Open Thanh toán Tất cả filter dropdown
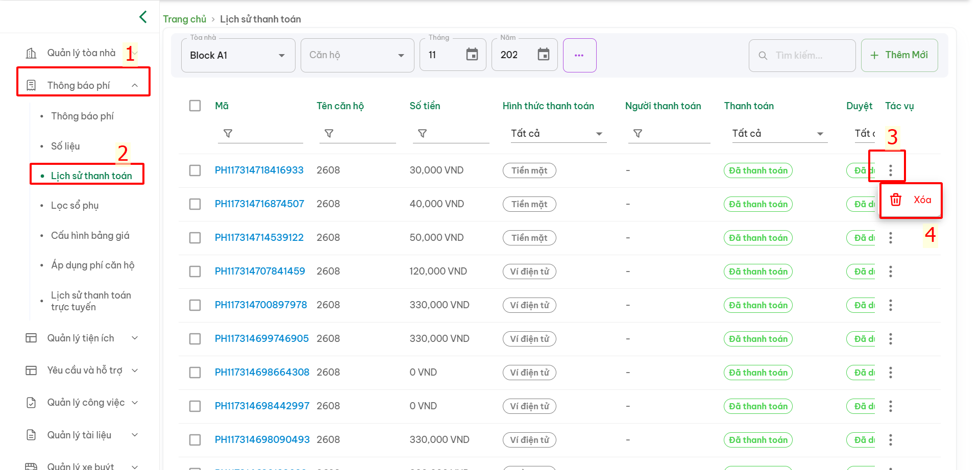This screenshot has width=980, height=470. coord(779,134)
